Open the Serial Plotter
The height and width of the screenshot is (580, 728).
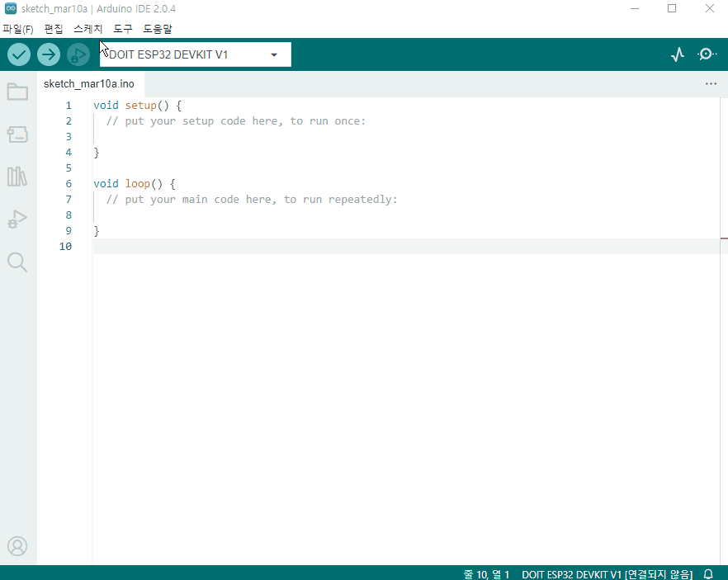(x=678, y=54)
